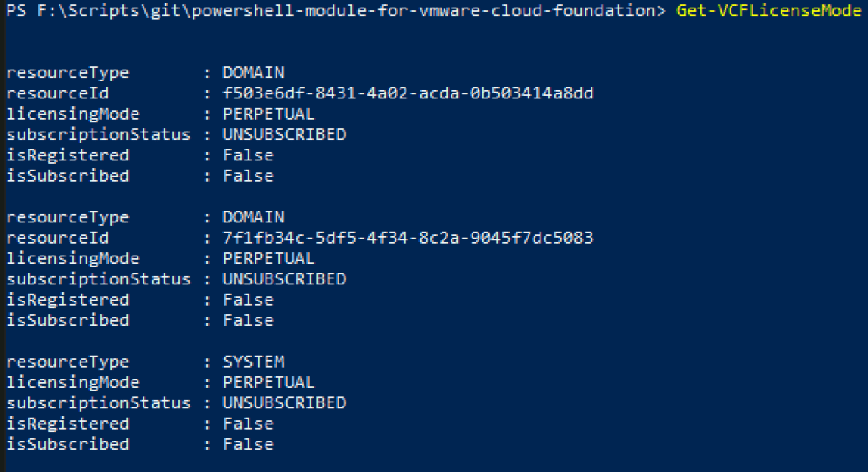Viewport: 868px width, 472px height.
Task: Click the SYSTEM resource type value
Action: [x=254, y=362]
